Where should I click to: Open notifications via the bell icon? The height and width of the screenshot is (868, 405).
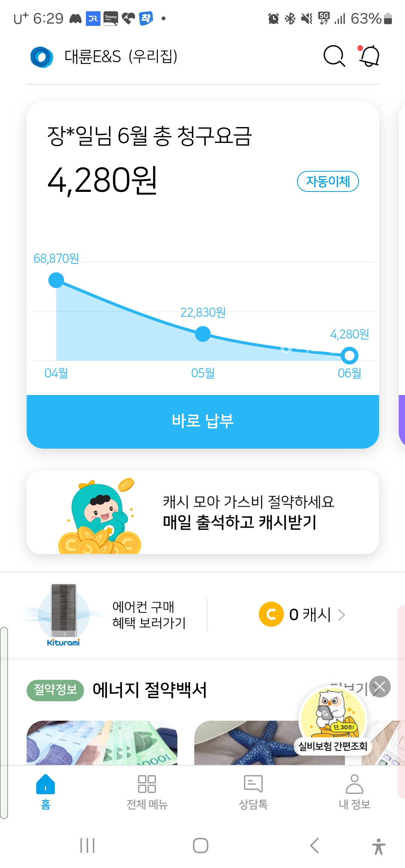click(369, 56)
